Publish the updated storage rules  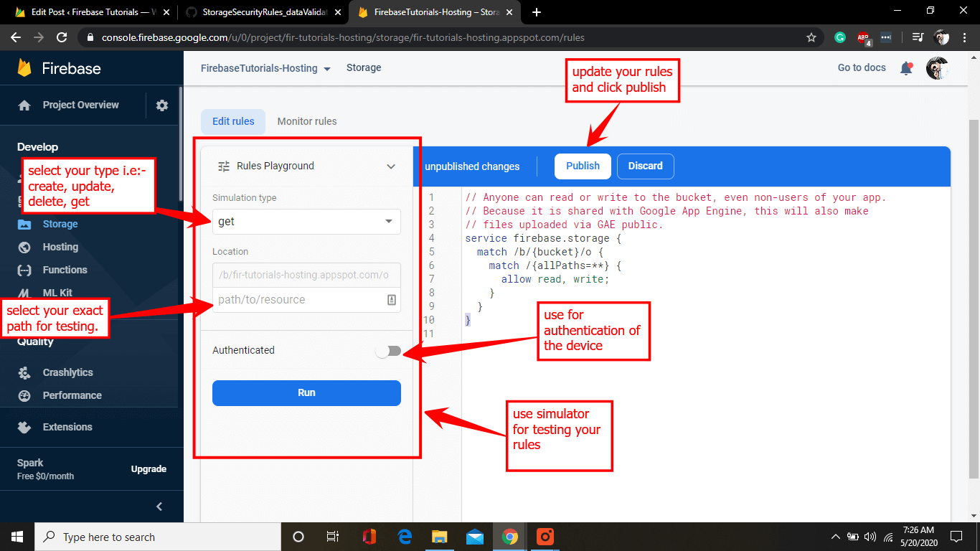click(582, 166)
